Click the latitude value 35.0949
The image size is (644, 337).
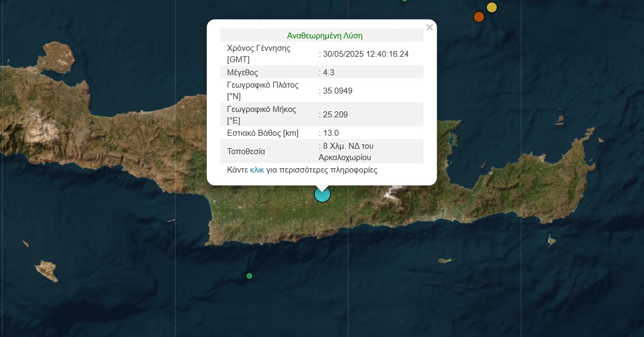[x=337, y=91]
